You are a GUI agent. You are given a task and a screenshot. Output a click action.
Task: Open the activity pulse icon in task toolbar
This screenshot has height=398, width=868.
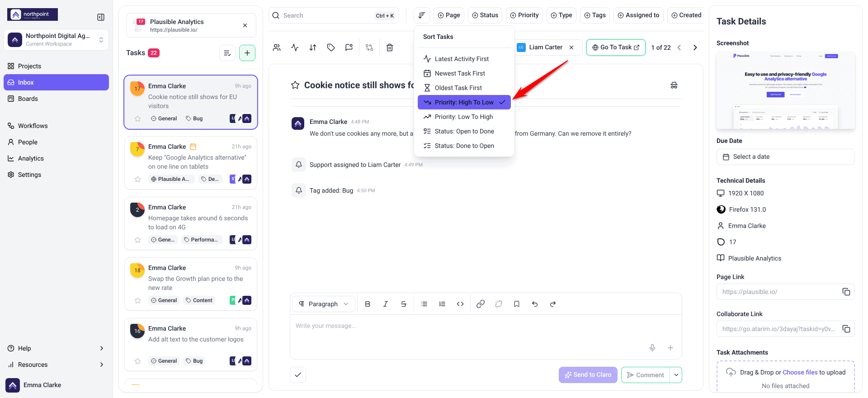(x=295, y=47)
